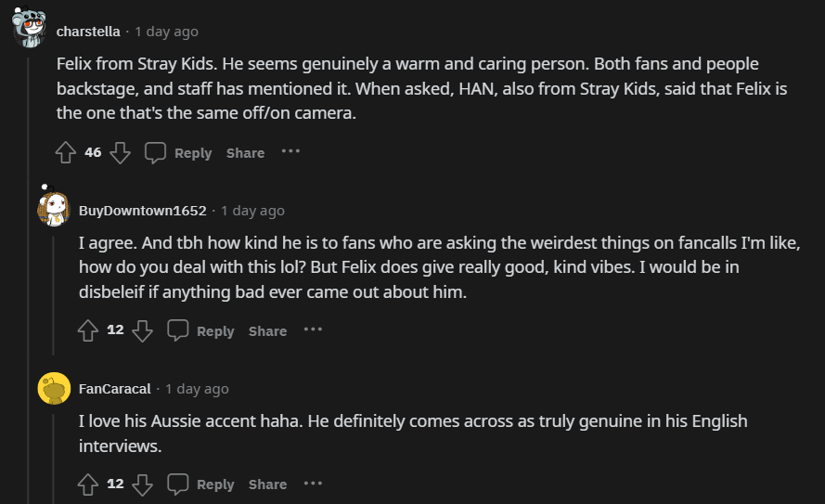This screenshot has height=504, width=825.
Task: Upvote charstella's comment about Felix
Action: click(65, 152)
